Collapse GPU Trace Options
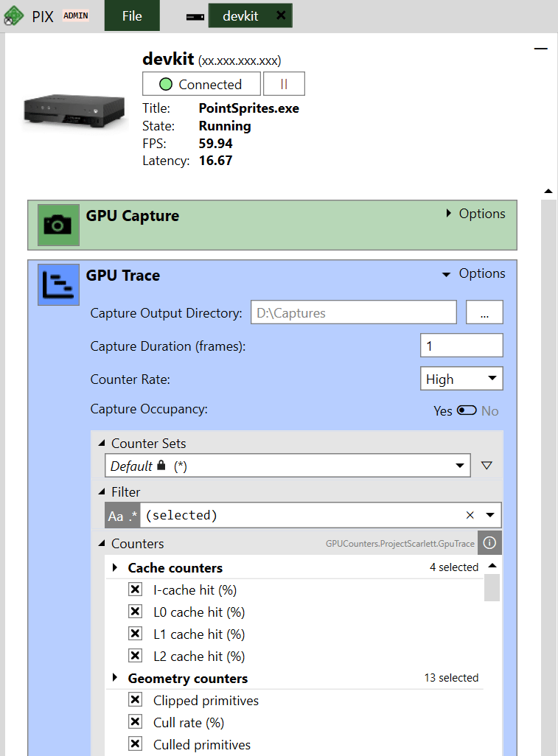This screenshot has height=756, width=558. (474, 273)
